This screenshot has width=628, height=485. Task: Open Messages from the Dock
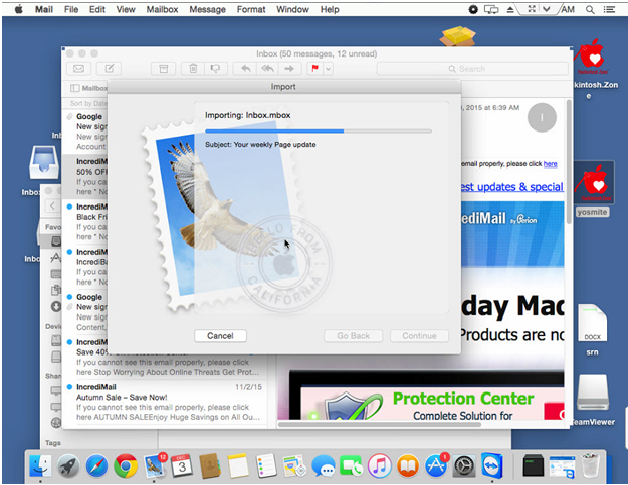[x=323, y=466]
